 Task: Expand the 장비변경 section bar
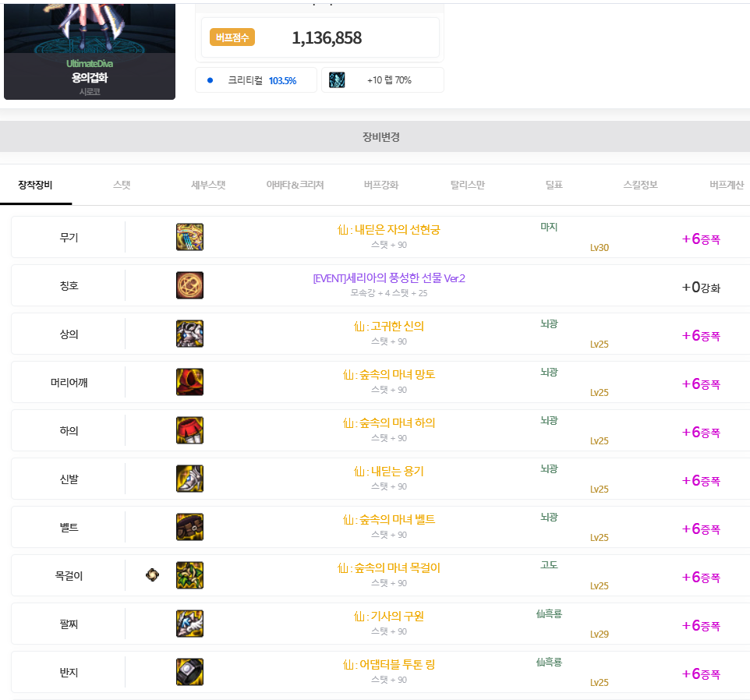point(380,136)
